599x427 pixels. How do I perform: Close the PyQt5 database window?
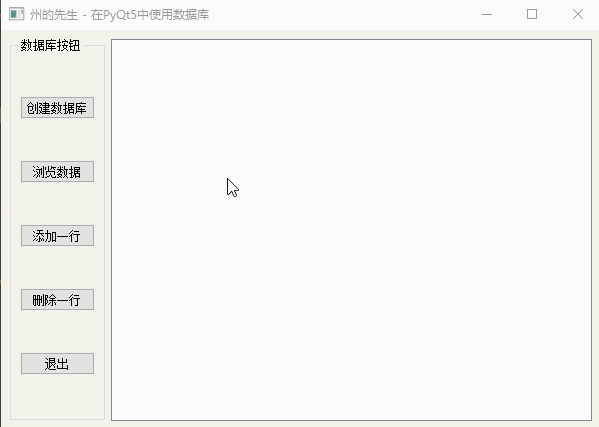coord(578,15)
